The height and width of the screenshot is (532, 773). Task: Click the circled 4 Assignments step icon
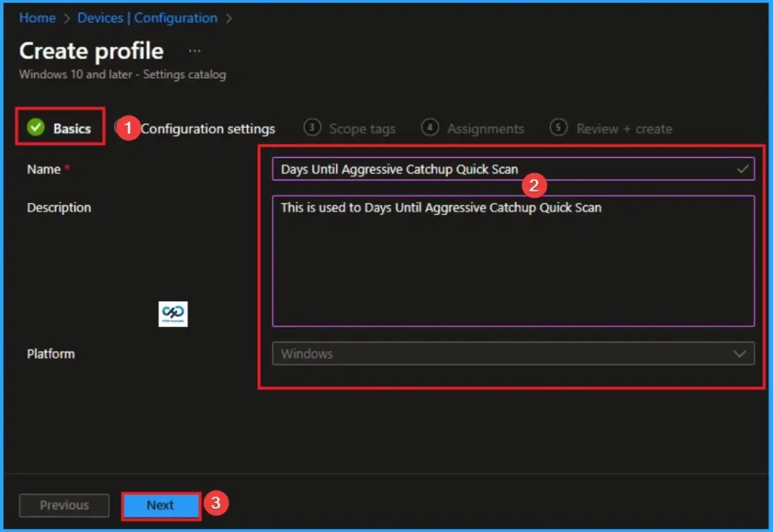point(430,128)
